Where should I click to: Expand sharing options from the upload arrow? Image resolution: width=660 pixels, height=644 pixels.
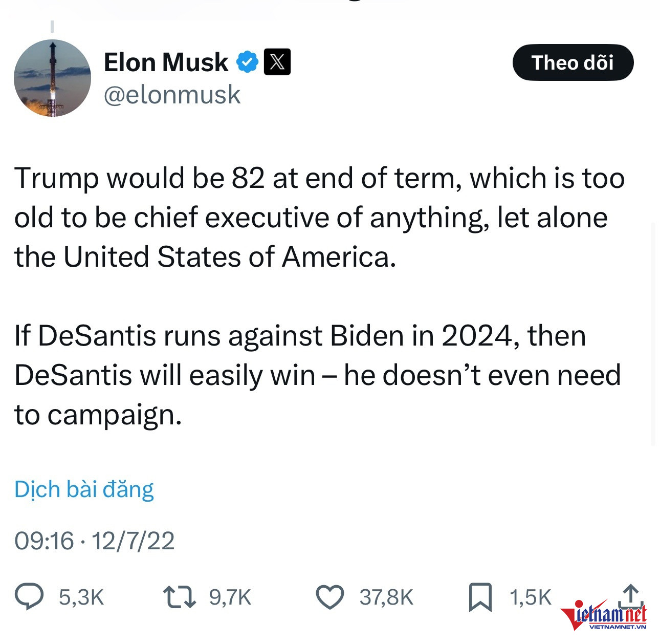630,595
